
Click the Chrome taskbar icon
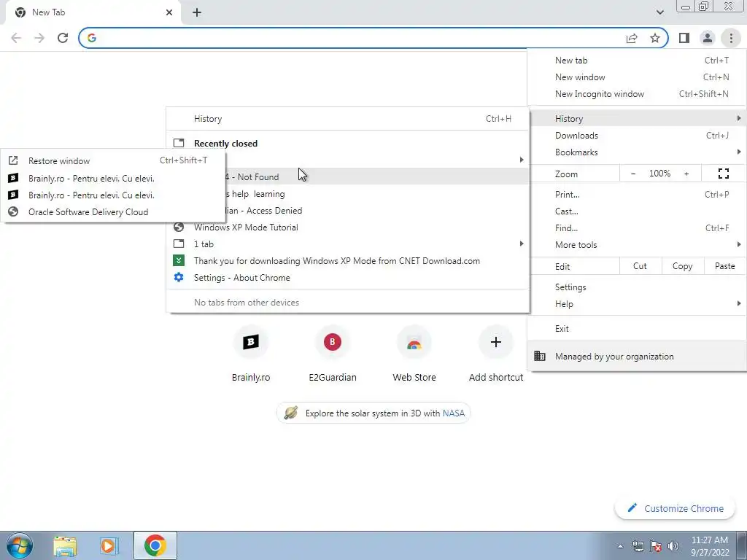(155, 545)
